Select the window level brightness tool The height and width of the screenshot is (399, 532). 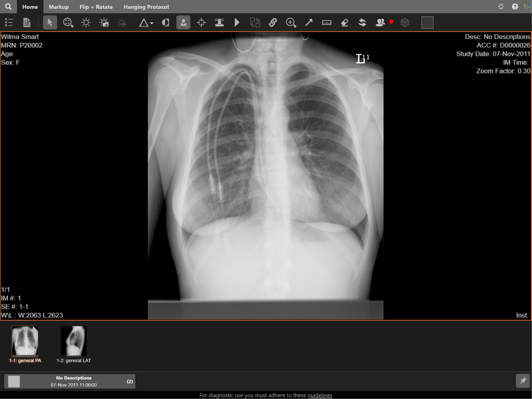86,23
